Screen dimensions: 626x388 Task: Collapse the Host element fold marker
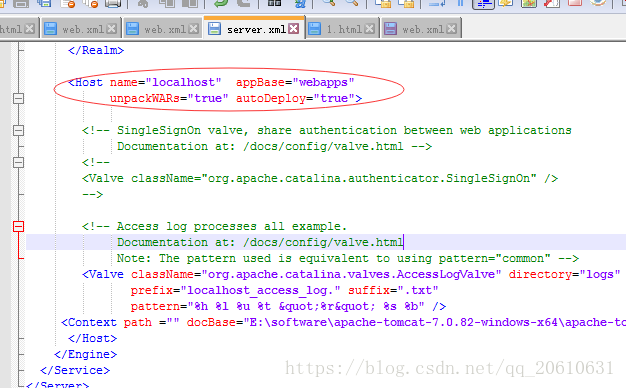click(18, 98)
